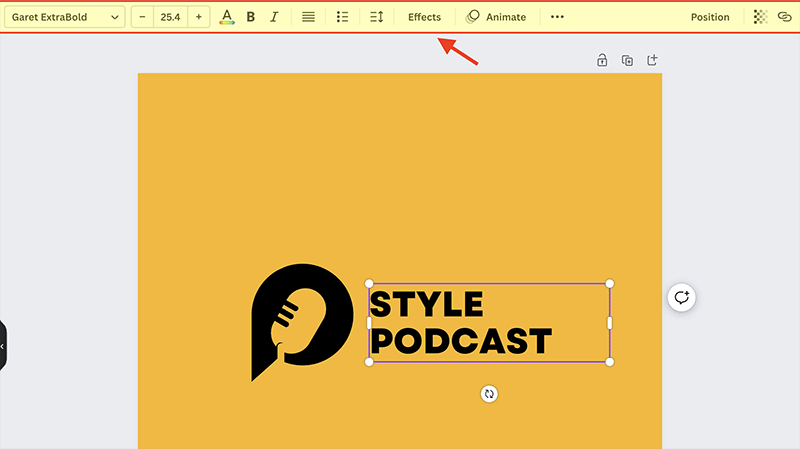Increase font size with plus button

pyautogui.click(x=198, y=17)
